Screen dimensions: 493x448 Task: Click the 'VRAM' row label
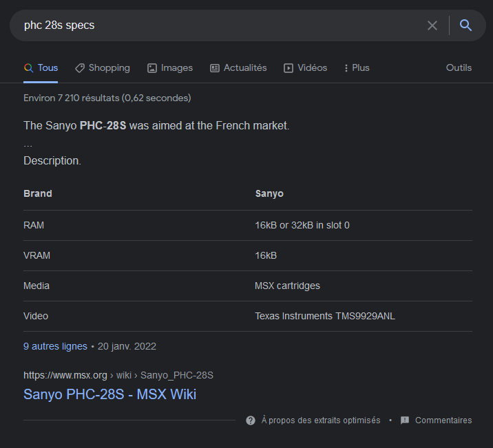pos(36,255)
